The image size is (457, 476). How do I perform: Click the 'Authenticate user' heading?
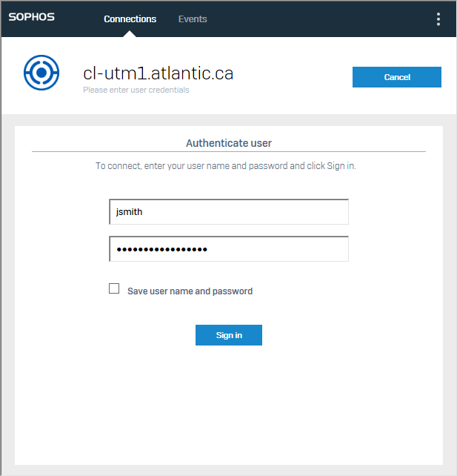[x=229, y=143]
